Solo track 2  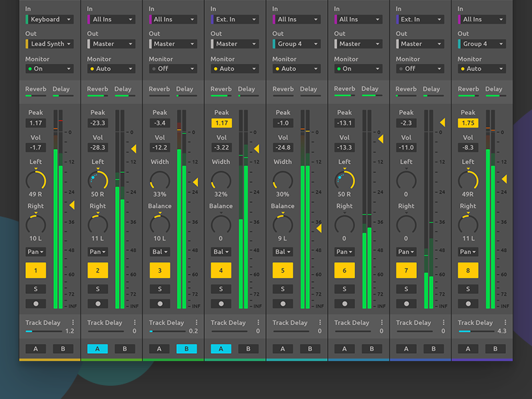[97, 289]
